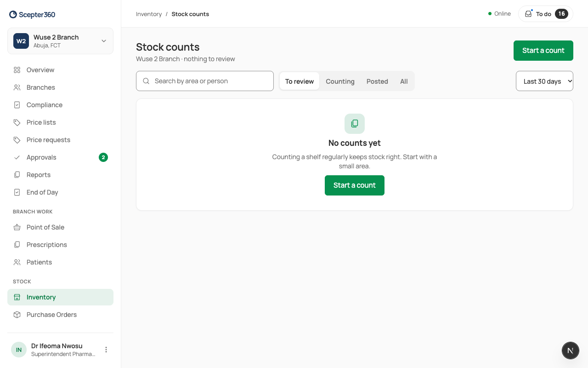Image resolution: width=588 pixels, height=368 pixels.
Task: Click the Patients people icon
Action: tap(17, 262)
